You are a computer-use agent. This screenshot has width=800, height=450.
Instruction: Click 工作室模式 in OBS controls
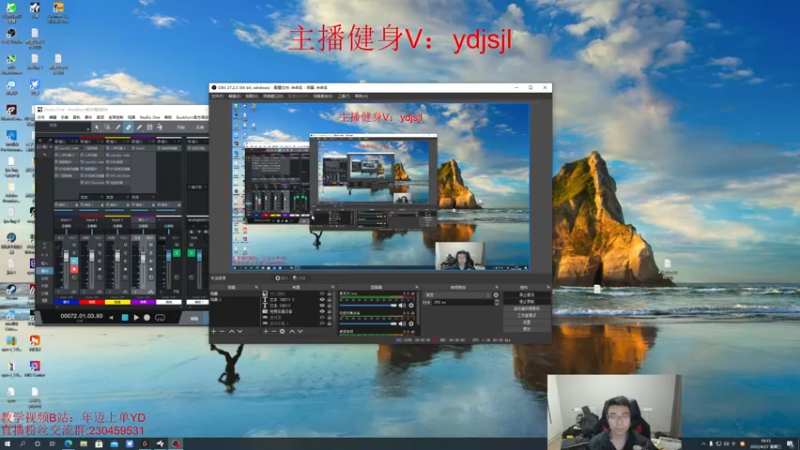(x=527, y=315)
